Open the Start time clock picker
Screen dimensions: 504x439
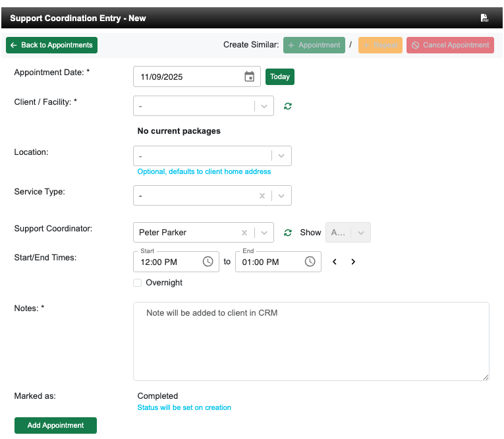coord(208,262)
